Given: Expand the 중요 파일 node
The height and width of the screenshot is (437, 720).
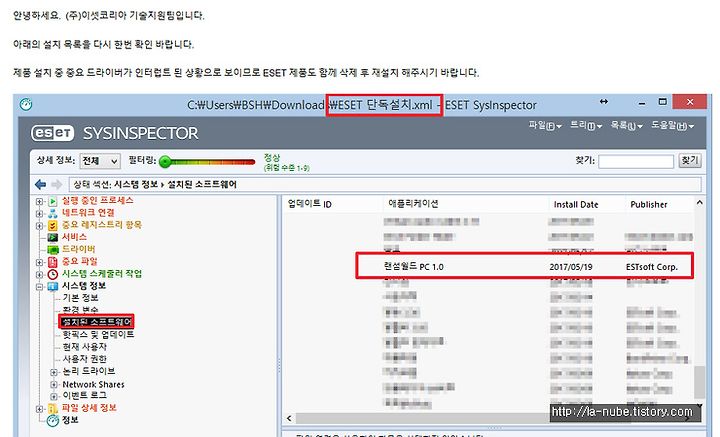Looking at the screenshot, I should coord(39,262).
